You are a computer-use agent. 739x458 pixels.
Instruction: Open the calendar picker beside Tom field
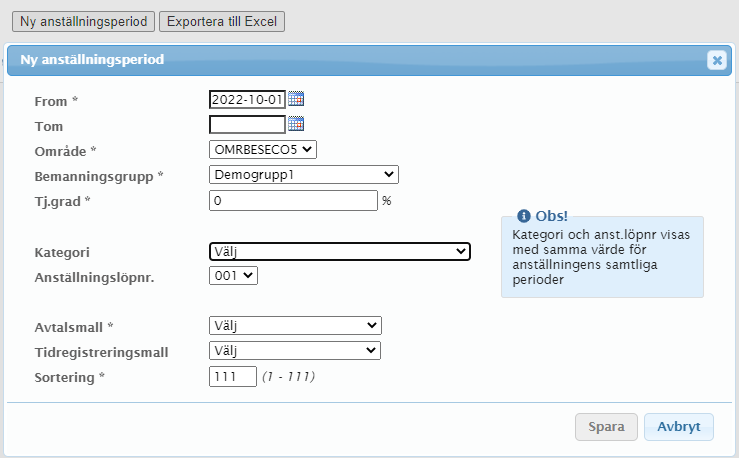point(296,124)
